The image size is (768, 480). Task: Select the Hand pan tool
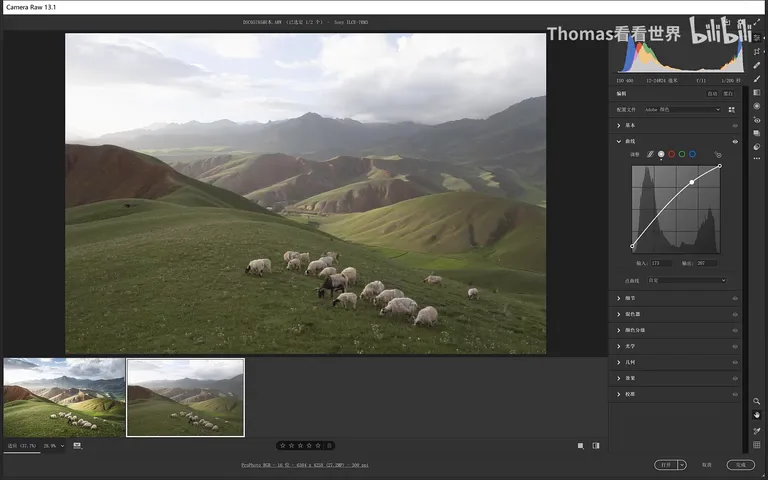click(x=757, y=415)
